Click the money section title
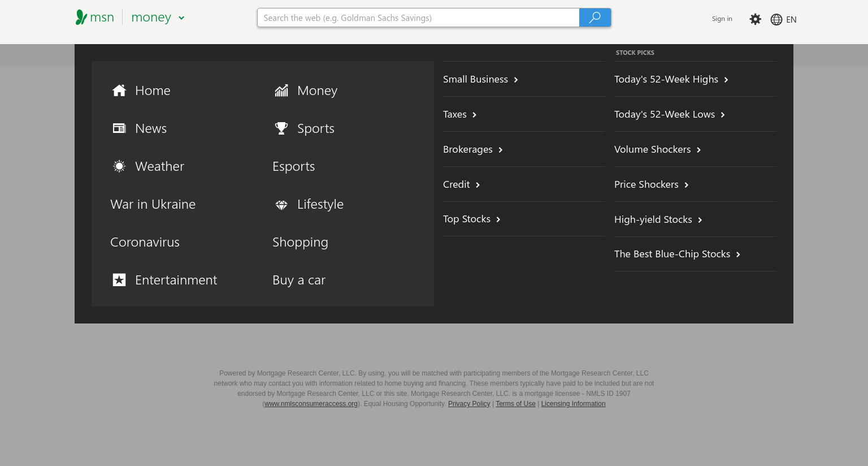Image resolution: width=868 pixels, height=466 pixels. click(x=151, y=18)
